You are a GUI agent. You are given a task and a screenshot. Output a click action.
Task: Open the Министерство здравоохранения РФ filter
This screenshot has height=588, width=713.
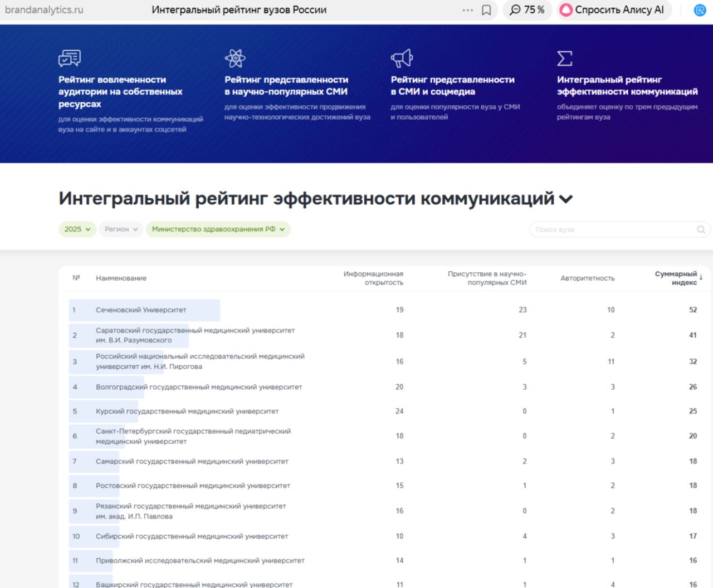218,229
